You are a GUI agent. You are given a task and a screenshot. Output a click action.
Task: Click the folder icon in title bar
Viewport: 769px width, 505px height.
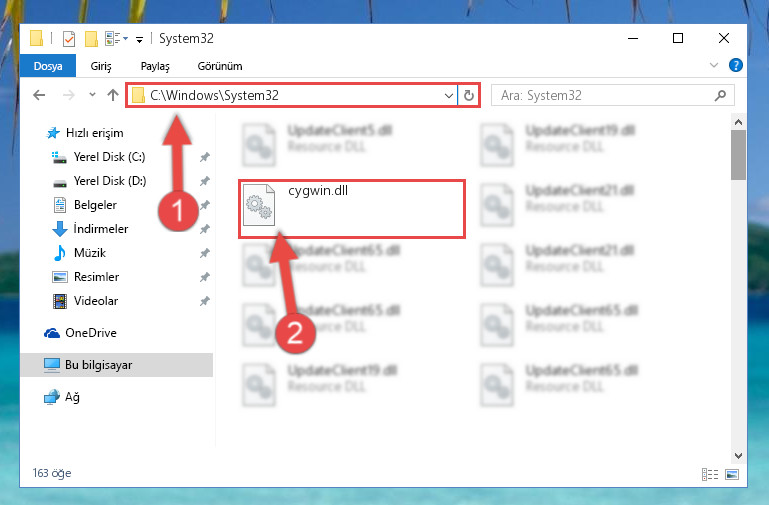tap(36, 38)
